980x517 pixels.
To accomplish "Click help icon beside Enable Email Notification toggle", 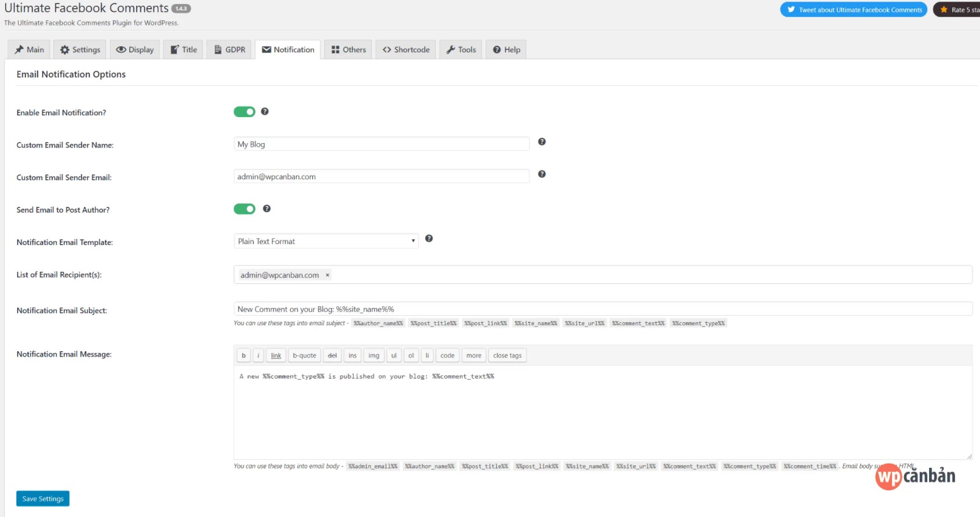I will [x=265, y=111].
